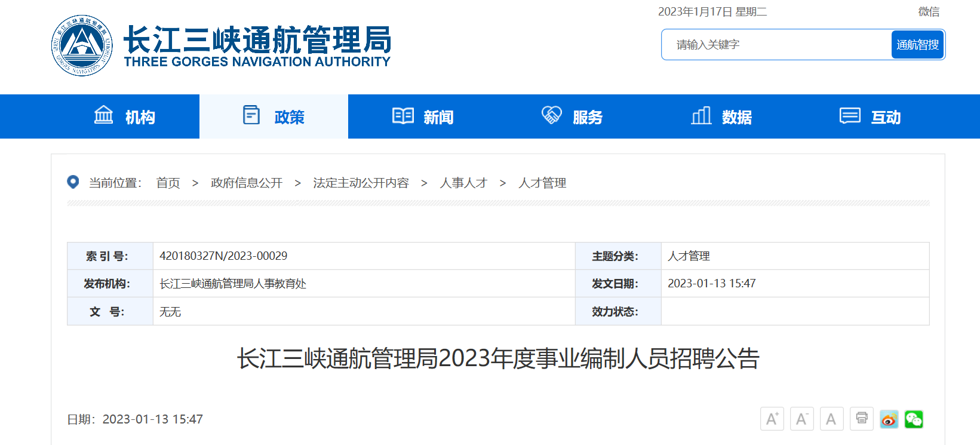This screenshot has height=445, width=980.
Task: Click the current location pin icon
Action: tap(73, 182)
